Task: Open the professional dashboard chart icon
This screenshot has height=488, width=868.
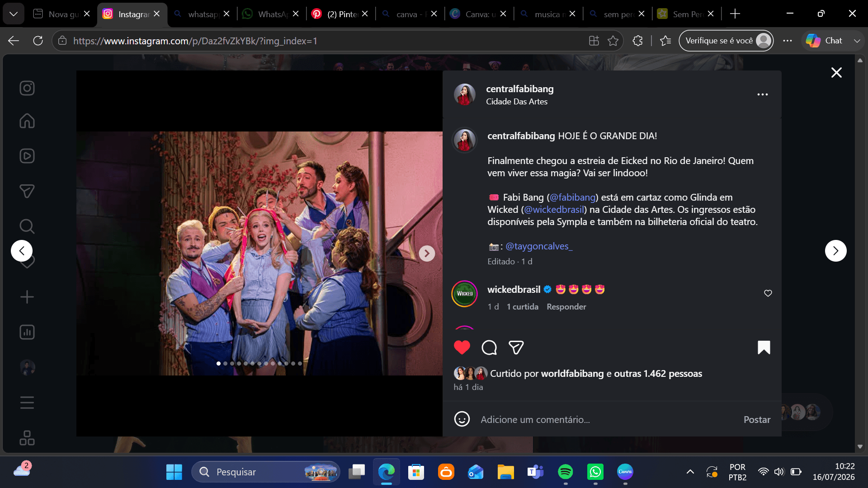Action: pos(27,332)
